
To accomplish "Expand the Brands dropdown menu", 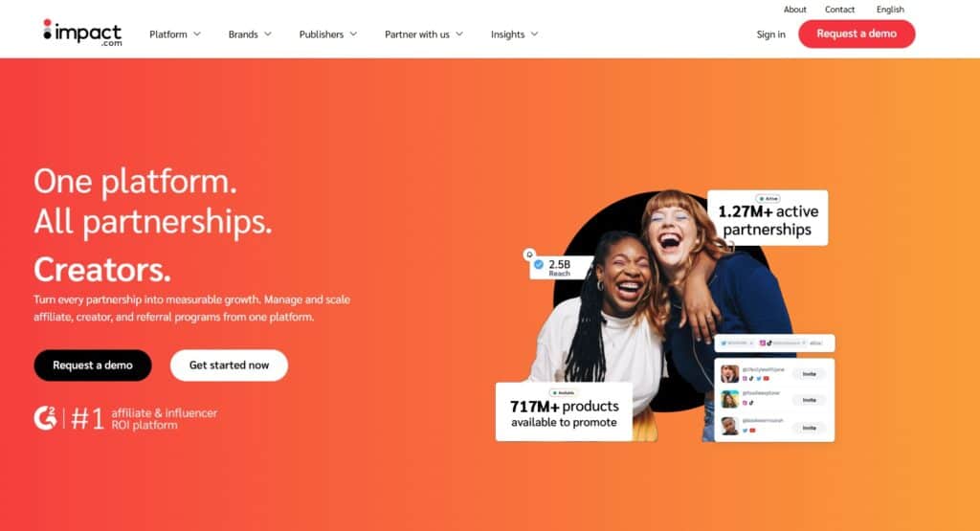I will pyautogui.click(x=250, y=34).
